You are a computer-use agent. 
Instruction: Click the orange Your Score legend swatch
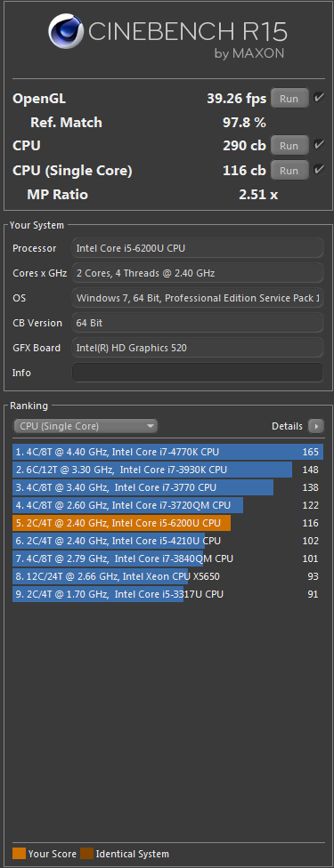(x=19, y=854)
